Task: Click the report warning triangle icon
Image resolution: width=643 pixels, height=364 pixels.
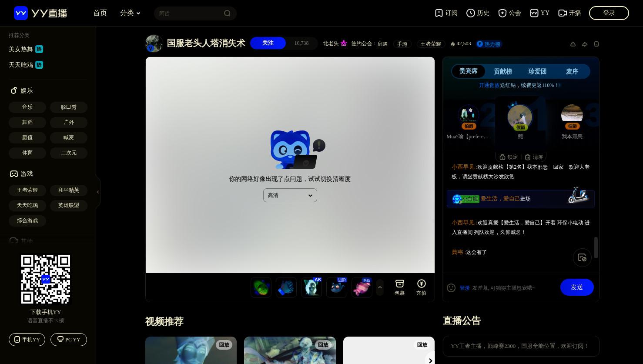Action: (x=573, y=44)
